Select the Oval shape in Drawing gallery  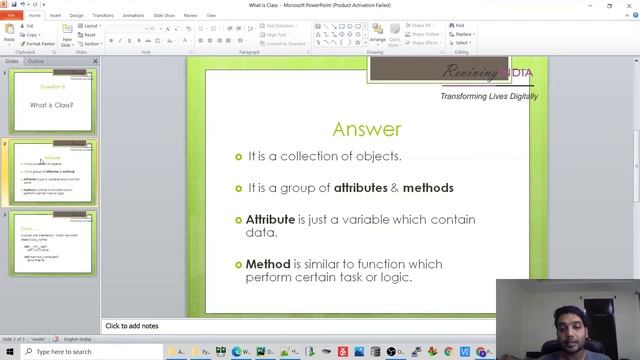coord(350,26)
